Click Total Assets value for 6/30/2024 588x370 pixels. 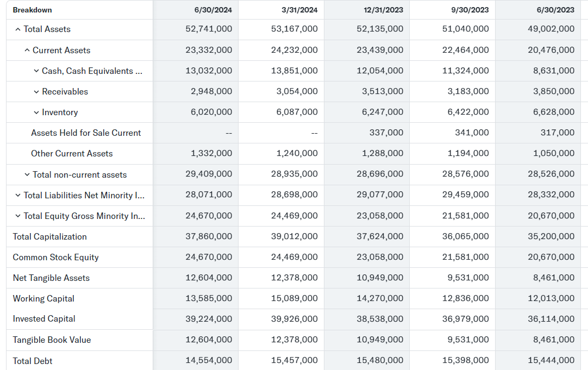[209, 29]
